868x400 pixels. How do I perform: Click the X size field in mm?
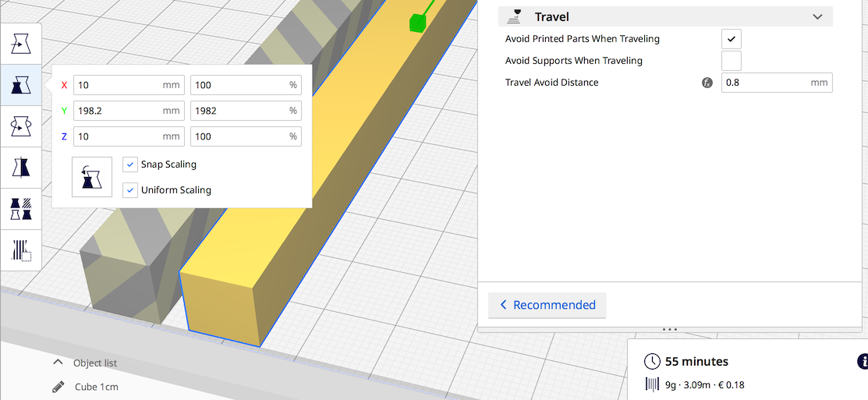(x=129, y=85)
